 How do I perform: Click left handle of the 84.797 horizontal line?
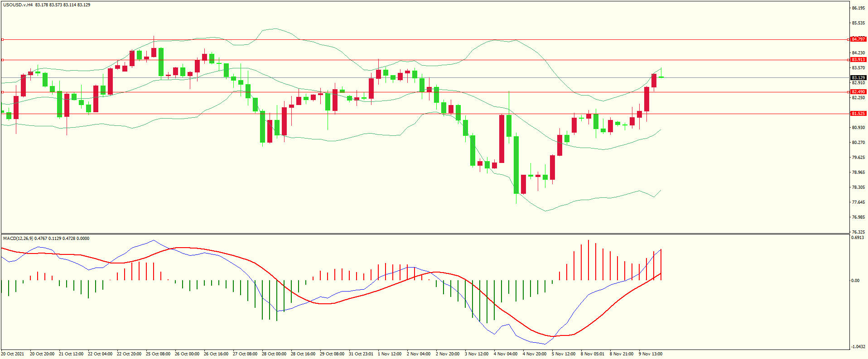[2, 40]
